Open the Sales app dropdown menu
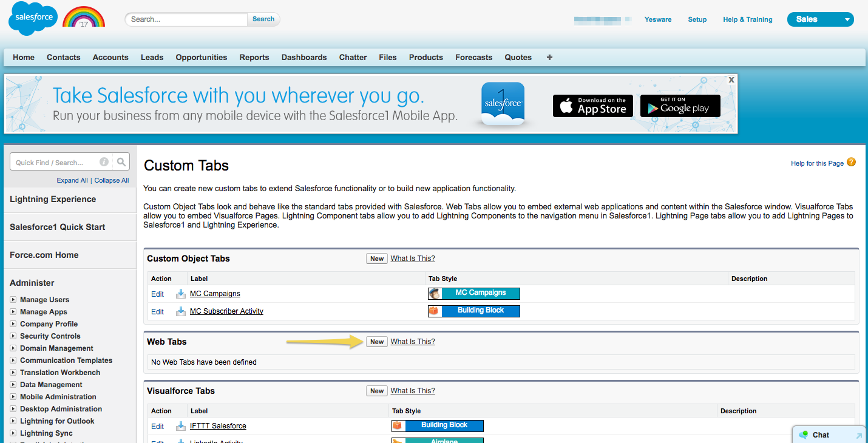 pyautogui.click(x=821, y=19)
